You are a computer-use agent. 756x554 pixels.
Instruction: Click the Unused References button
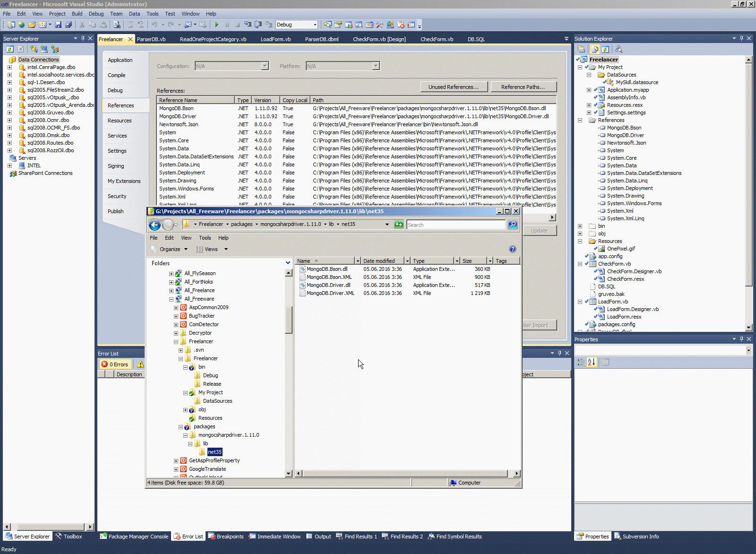click(454, 87)
